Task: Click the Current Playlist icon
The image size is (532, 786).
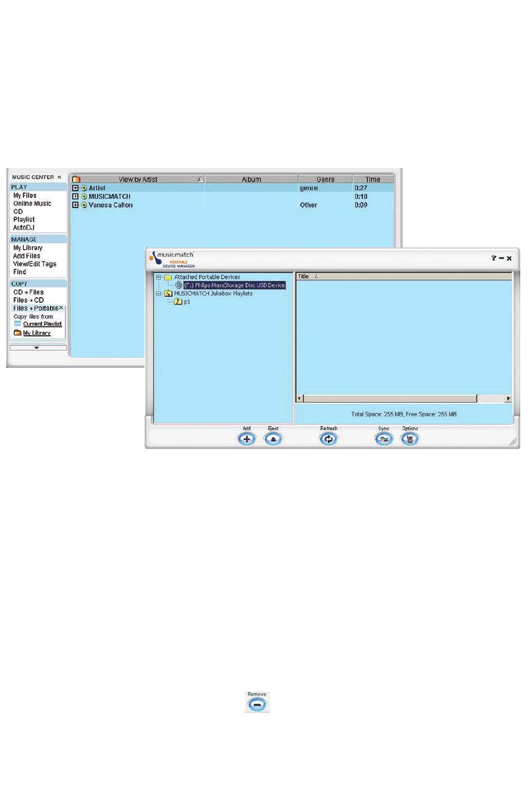Action: pyautogui.click(x=17, y=324)
